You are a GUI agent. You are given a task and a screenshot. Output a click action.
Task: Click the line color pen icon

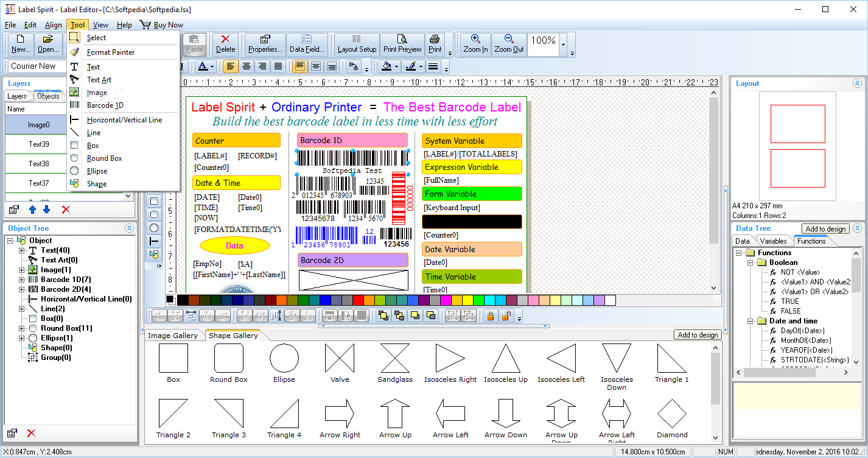point(411,66)
